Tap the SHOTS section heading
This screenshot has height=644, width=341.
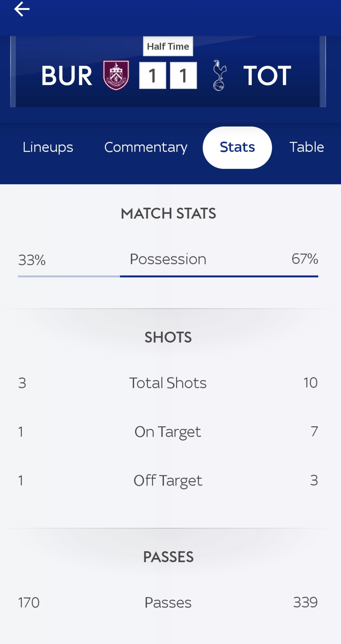click(x=168, y=337)
